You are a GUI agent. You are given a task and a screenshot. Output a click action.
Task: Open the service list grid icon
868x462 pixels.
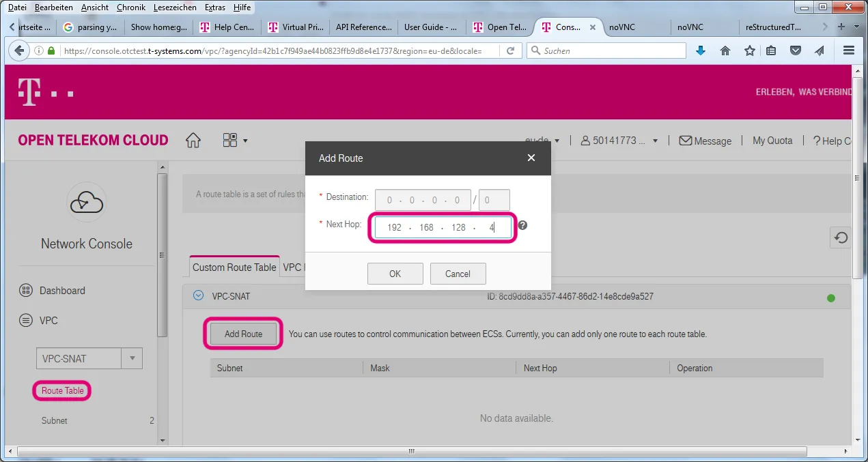(230, 141)
